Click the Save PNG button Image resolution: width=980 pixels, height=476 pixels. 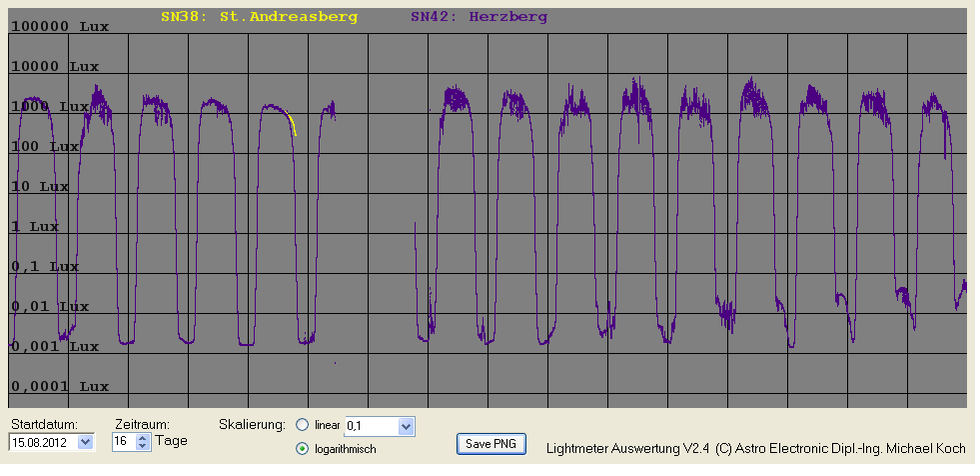[x=491, y=444]
